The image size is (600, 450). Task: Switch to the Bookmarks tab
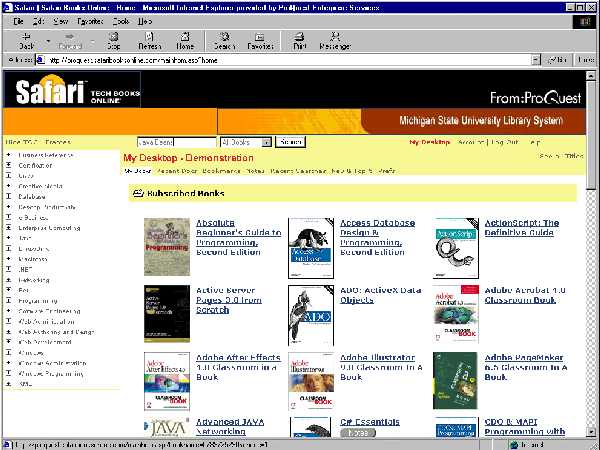[x=221, y=171]
